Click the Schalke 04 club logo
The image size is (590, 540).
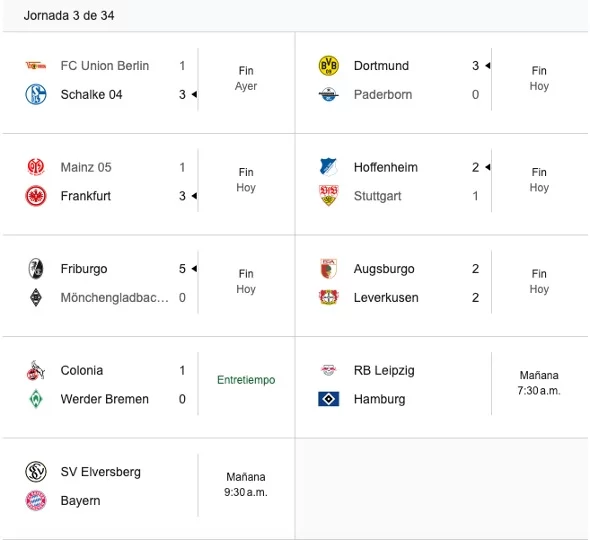36,94
